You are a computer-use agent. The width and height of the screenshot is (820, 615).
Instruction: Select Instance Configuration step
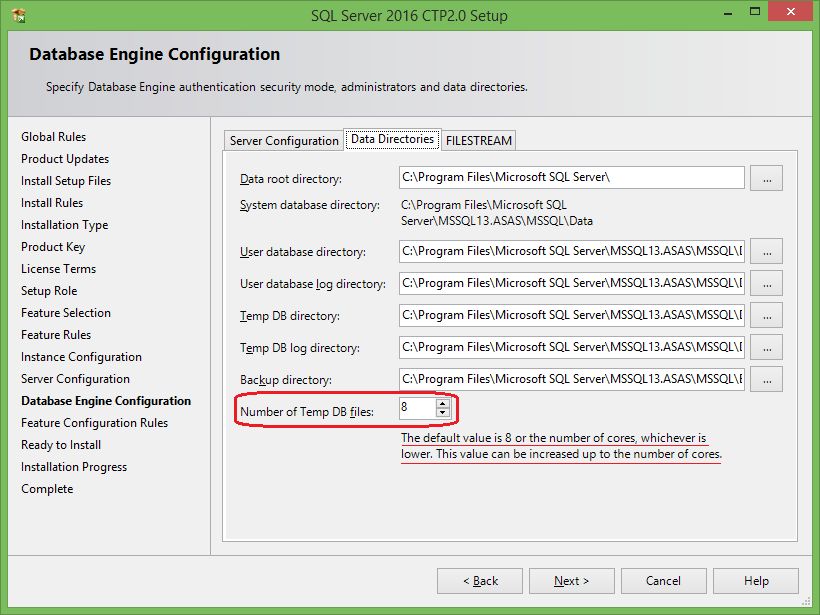click(81, 357)
